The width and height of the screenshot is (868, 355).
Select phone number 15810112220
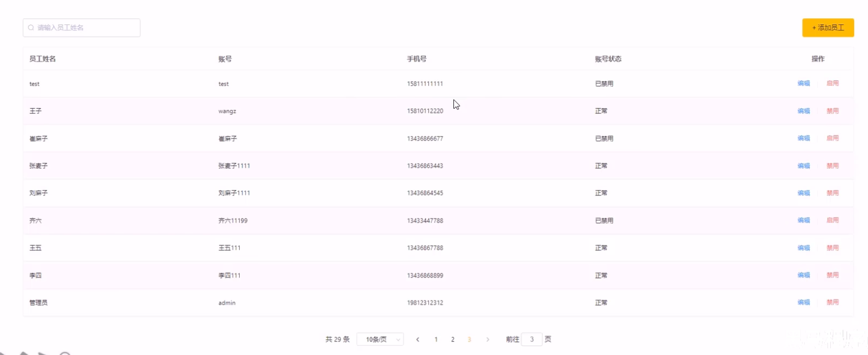point(425,111)
